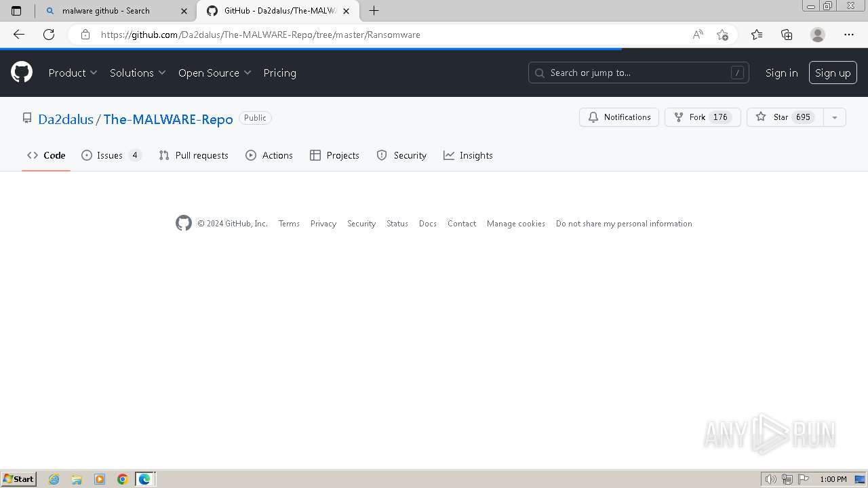Viewport: 868px width, 488px height.
Task: Click the Sign up button
Action: coord(833,73)
